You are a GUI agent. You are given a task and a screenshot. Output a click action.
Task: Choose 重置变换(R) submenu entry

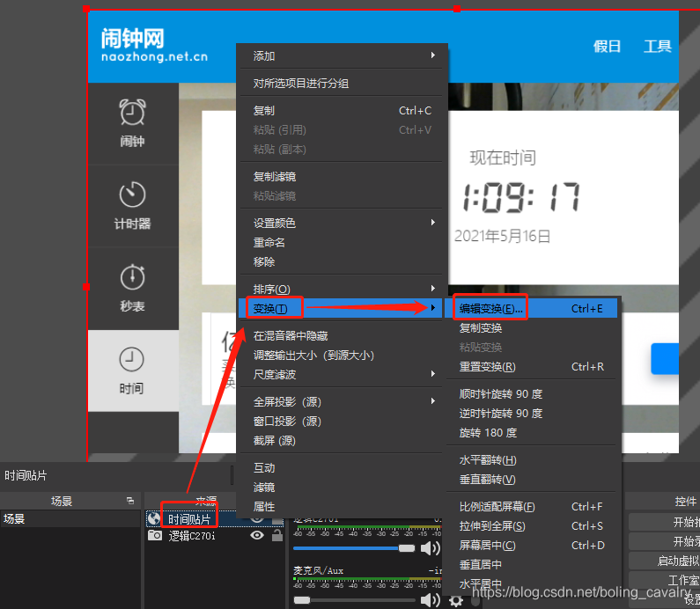click(531, 367)
